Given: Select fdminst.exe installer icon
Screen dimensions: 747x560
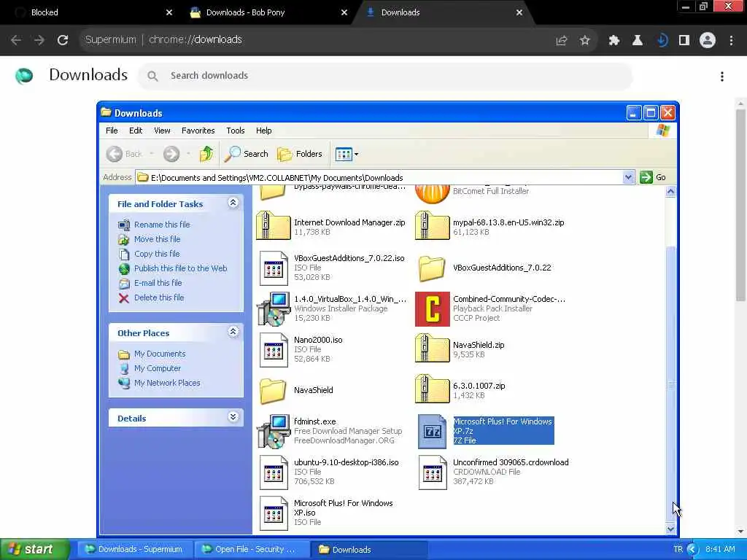Looking at the screenshot, I should click(274, 431).
